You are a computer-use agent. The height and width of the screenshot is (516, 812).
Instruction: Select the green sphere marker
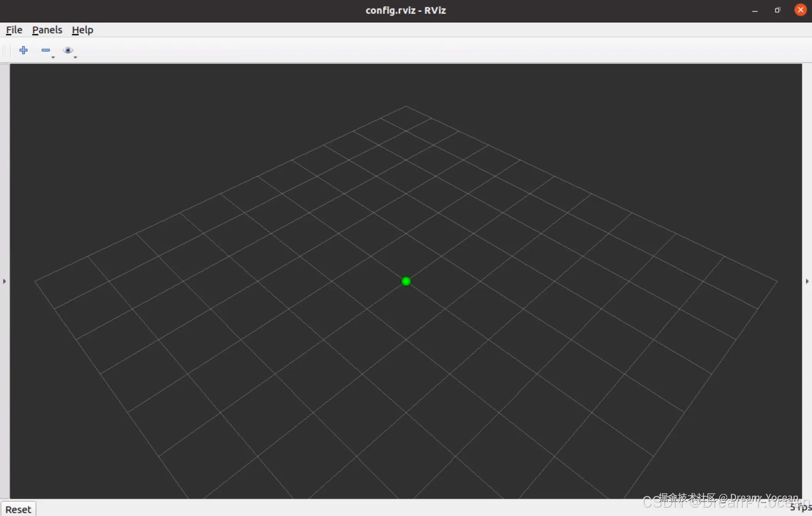click(406, 281)
